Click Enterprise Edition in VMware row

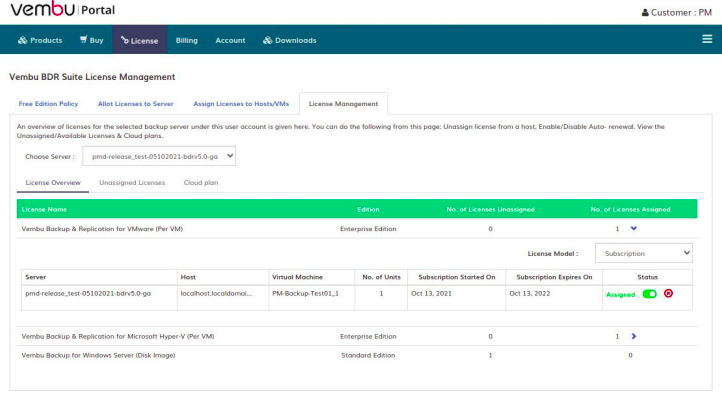pyautogui.click(x=368, y=228)
